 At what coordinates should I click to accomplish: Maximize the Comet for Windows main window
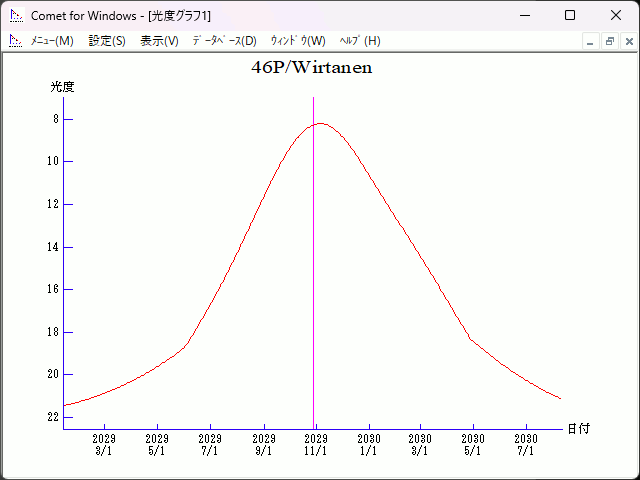[x=570, y=16]
